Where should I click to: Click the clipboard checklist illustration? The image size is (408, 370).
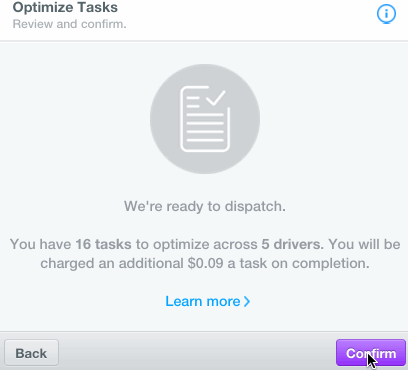pyautogui.click(x=205, y=119)
